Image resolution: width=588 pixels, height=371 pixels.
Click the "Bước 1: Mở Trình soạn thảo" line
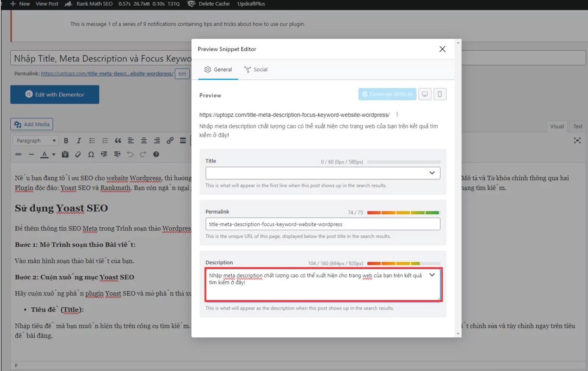(75, 245)
